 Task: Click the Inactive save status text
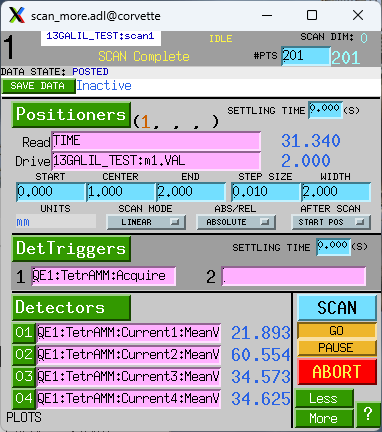104,86
